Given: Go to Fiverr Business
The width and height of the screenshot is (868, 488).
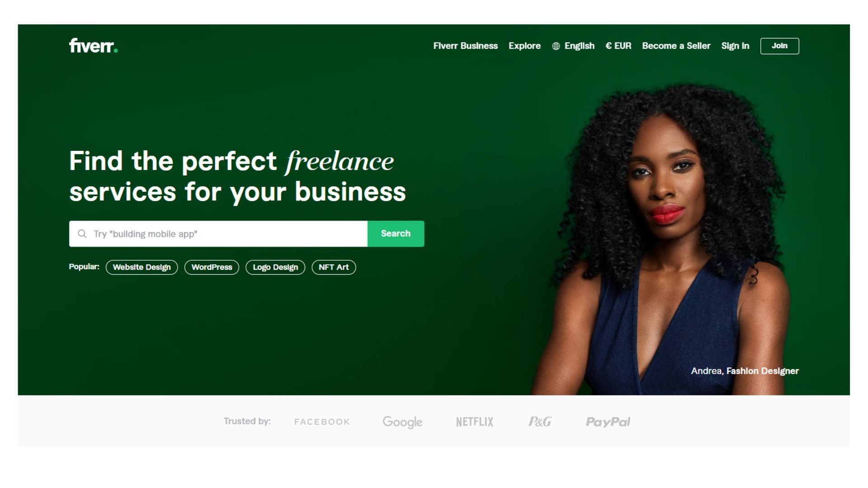Looking at the screenshot, I should click(x=465, y=46).
